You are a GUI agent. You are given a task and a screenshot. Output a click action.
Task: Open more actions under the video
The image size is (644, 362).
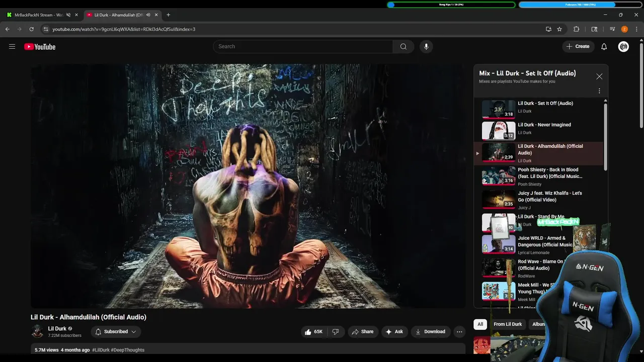(459, 332)
